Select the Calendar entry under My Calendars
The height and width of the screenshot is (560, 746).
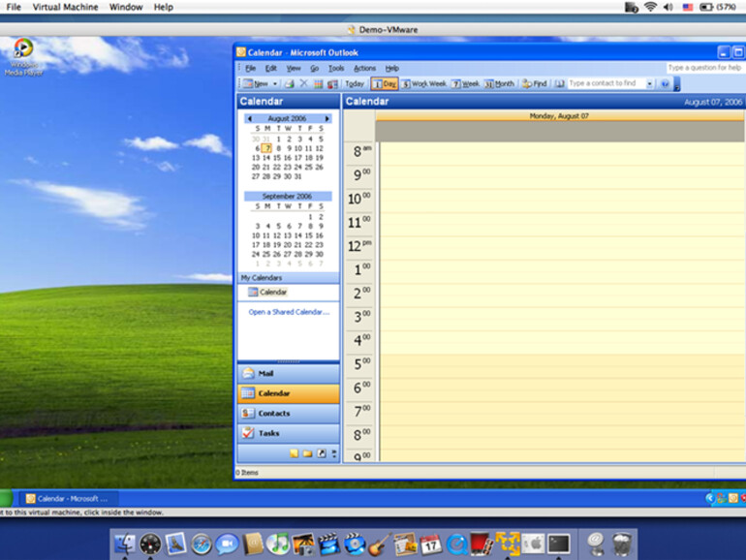[x=267, y=293]
